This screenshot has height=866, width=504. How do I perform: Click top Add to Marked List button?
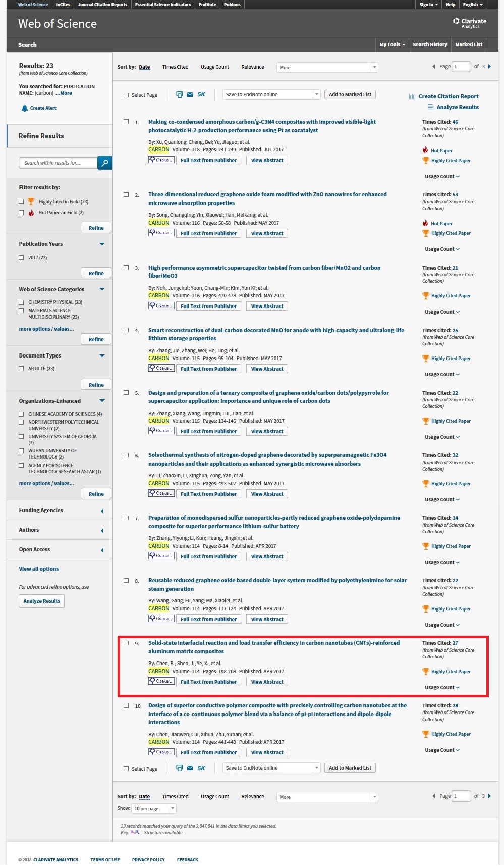click(x=350, y=95)
